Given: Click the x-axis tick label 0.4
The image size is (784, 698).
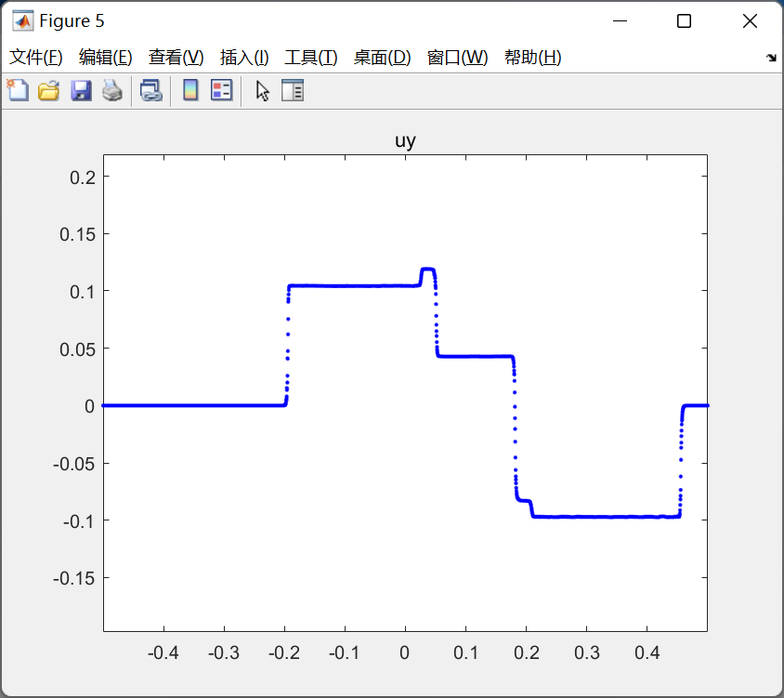Looking at the screenshot, I should pos(647,652).
